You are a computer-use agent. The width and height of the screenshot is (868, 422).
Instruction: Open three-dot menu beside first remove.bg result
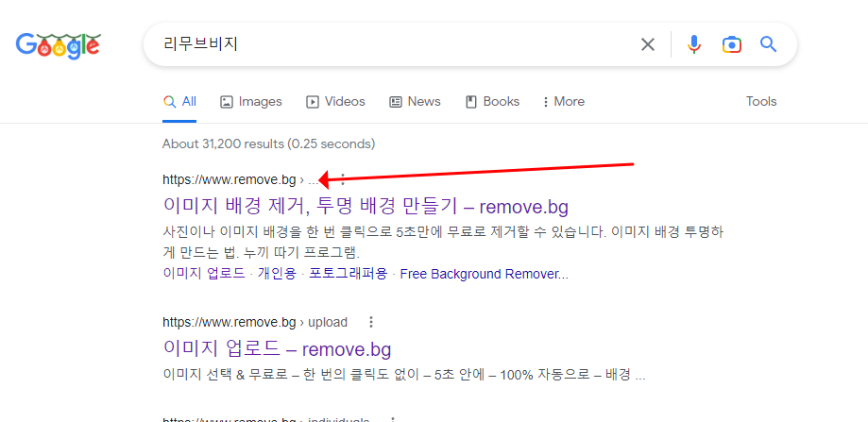pos(343,179)
